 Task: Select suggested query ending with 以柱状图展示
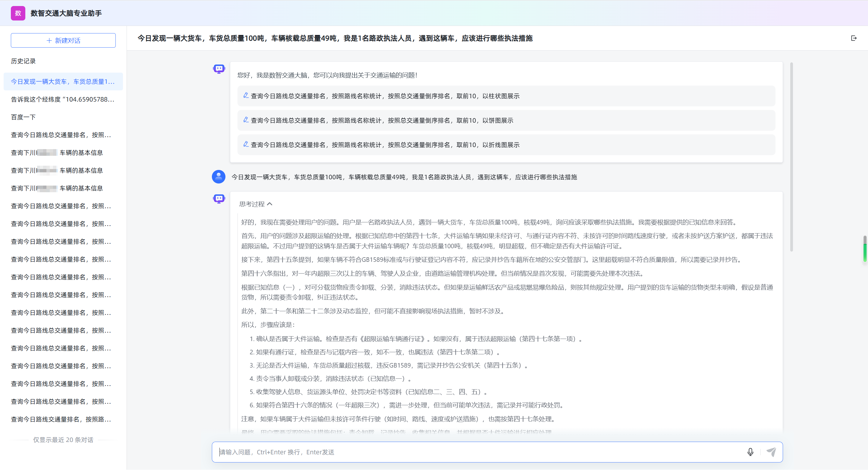click(385, 96)
